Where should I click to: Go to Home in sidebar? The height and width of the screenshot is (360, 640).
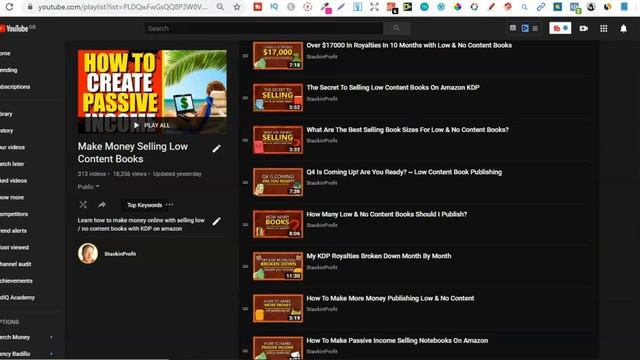pyautogui.click(x=6, y=53)
